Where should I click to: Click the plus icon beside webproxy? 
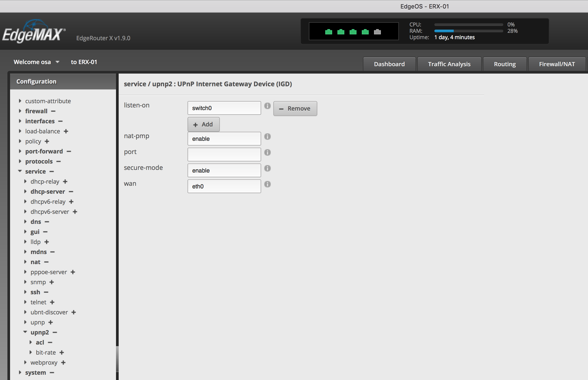click(63, 363)
